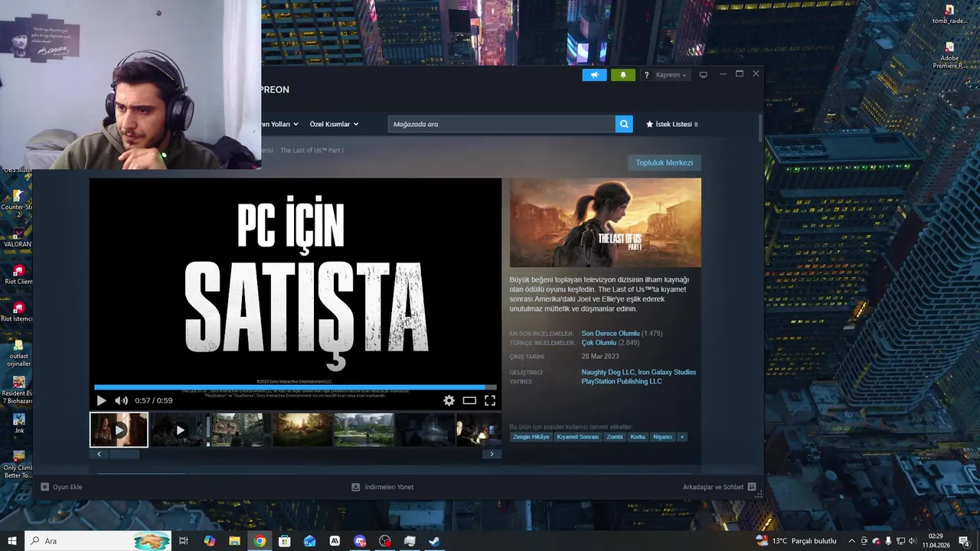The width and height of the screenshot is (980, 551).
Task: Open the Windows Start menu
Action: (11, 541)
